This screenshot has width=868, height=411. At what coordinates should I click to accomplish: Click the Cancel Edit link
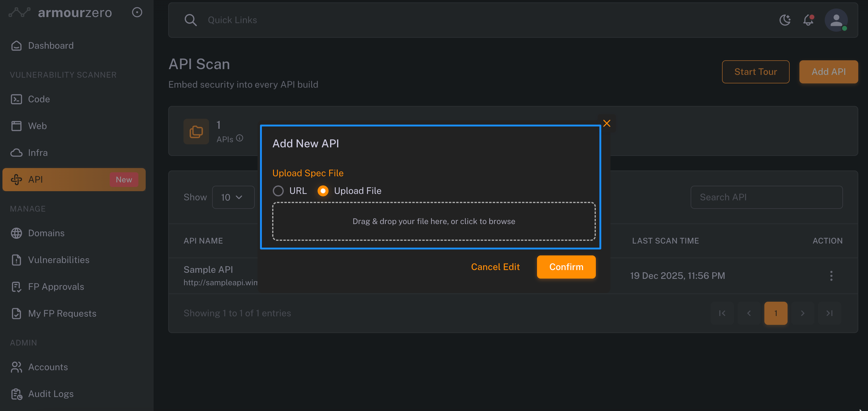(495, 267)
